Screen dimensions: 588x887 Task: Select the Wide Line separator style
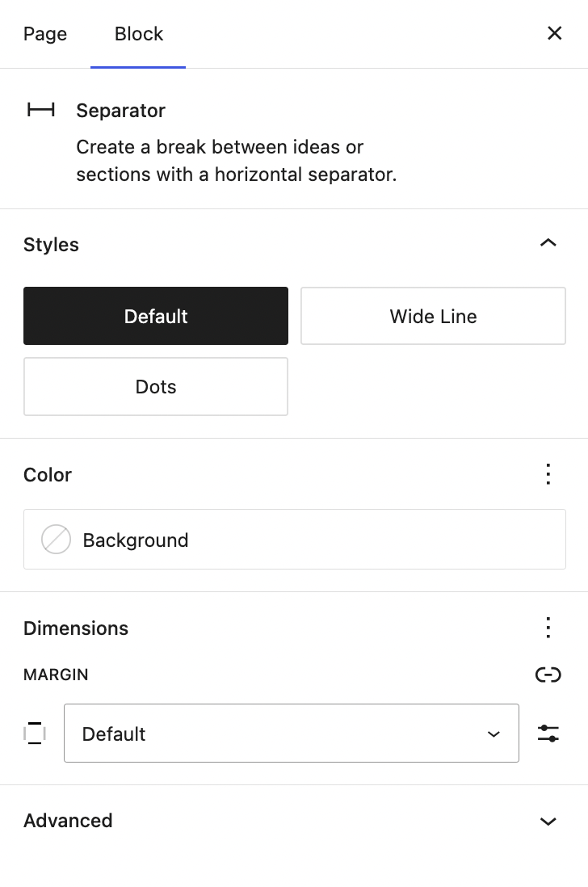pos(433,316)
